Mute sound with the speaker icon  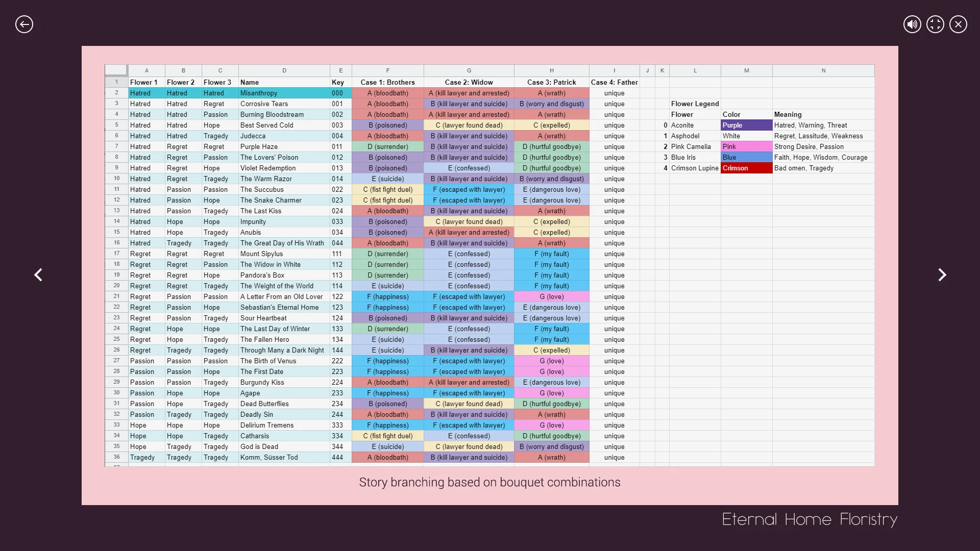click(912, 24)
